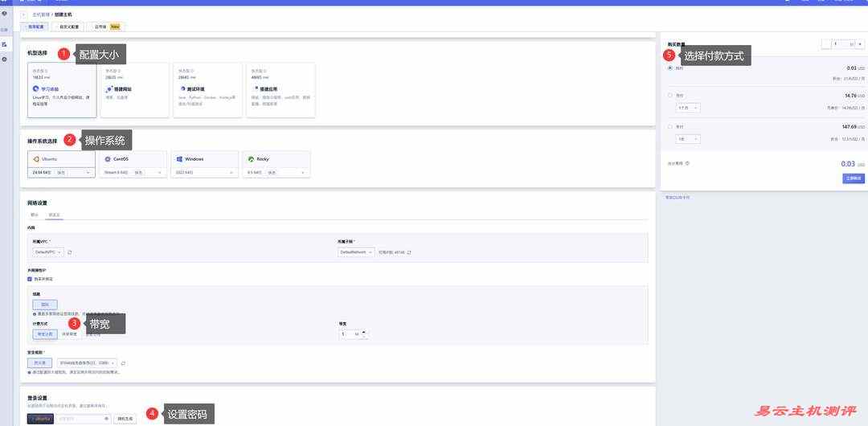Pick the Windows operating system card
The width and height of the screenshot is (868, 426).
205,159
